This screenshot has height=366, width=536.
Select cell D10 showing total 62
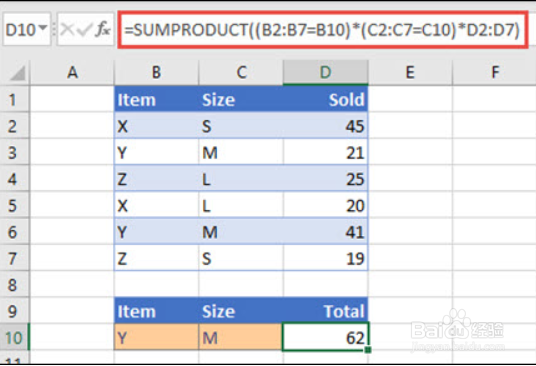tap(325, 337)
